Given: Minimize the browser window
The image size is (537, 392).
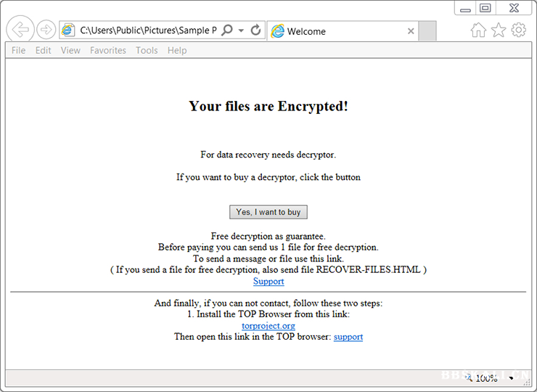Looking at the screenshot, I should (465, 8).
